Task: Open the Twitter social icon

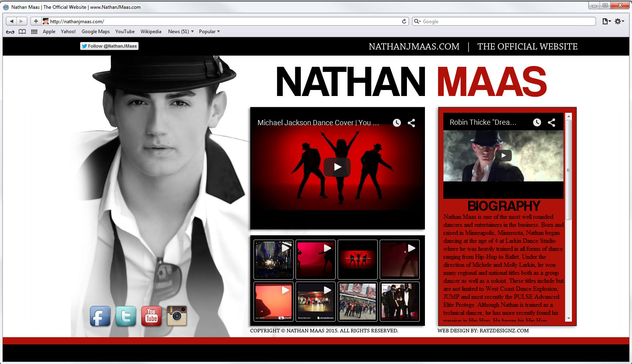Action: pos(125,316)
